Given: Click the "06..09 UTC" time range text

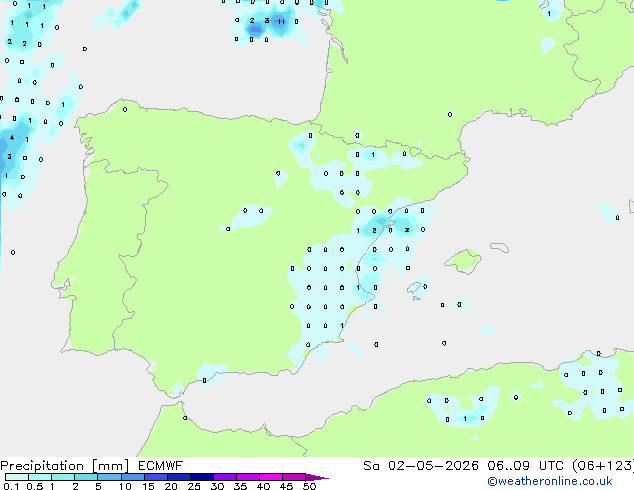Looking at the screenshot, I should (x=526, y=466).
